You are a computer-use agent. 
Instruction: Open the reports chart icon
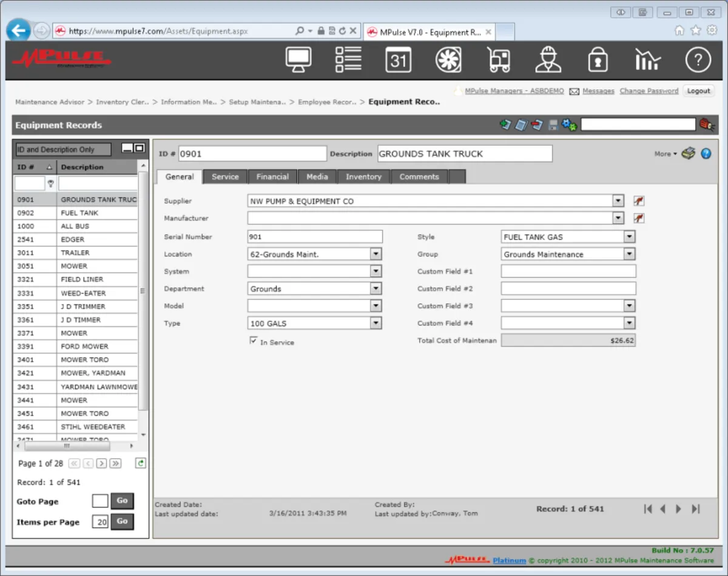[x=647, y=60]
